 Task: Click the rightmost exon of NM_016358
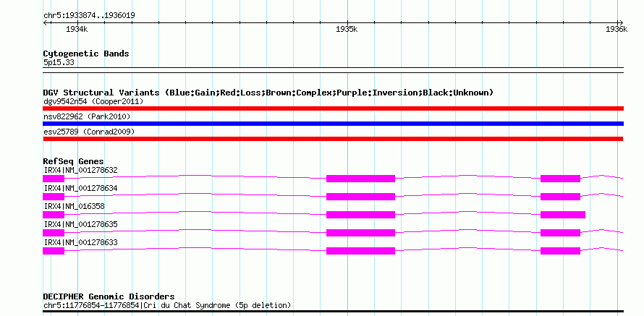pos(563,215)
